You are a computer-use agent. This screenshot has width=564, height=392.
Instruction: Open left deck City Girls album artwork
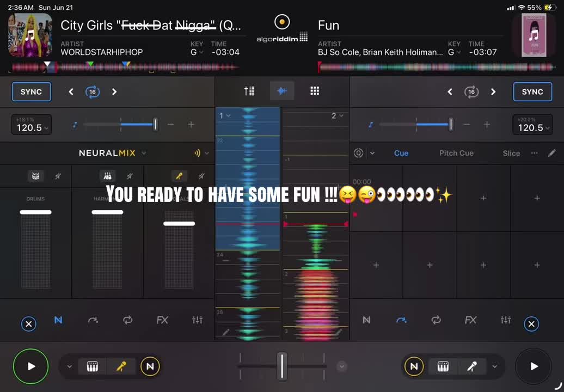pos(30,35)
